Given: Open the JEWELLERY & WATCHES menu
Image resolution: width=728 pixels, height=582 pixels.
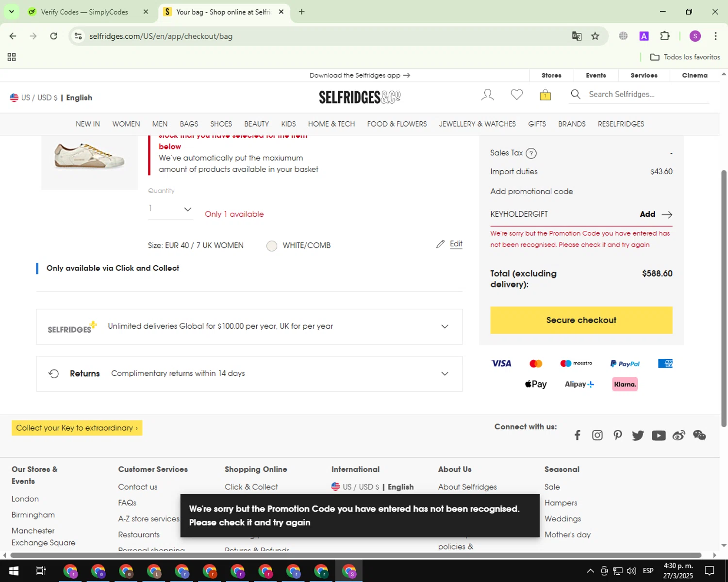Looking at the screenshot, I should 478,124.
